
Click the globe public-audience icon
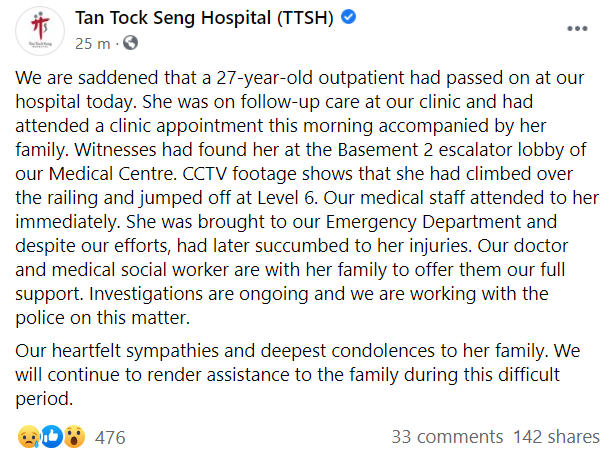tap(130, 43)
